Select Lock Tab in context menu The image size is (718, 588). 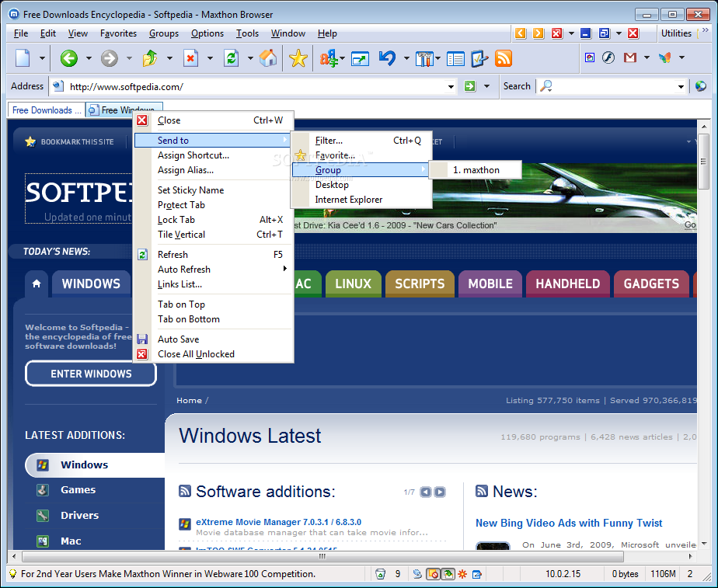click(x=214, y=220)
